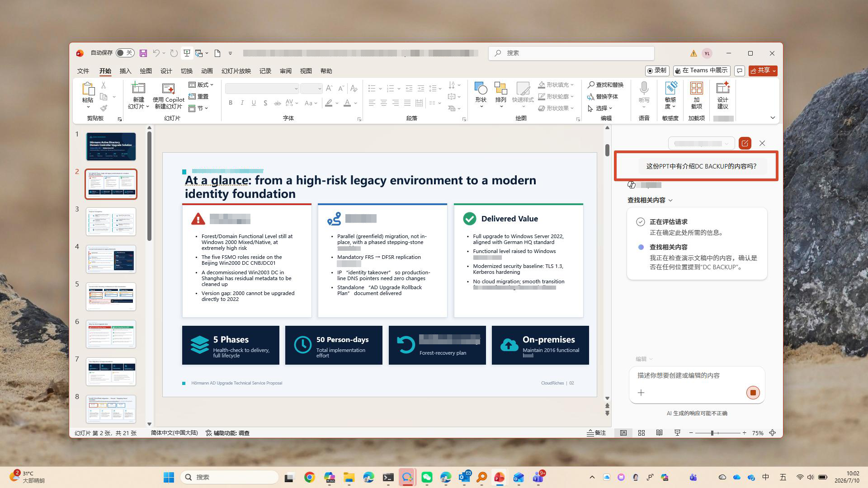Switch to the Insert tab

point(125,71)
